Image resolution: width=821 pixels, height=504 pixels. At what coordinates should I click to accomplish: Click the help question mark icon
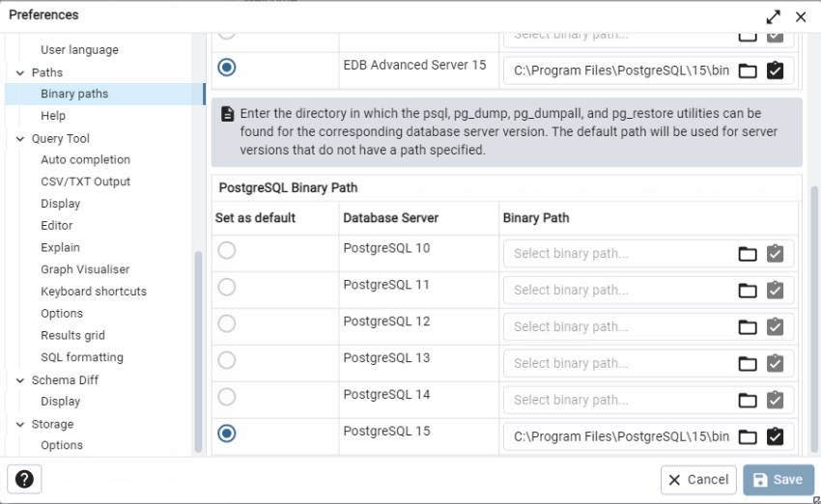coord(24,480)
